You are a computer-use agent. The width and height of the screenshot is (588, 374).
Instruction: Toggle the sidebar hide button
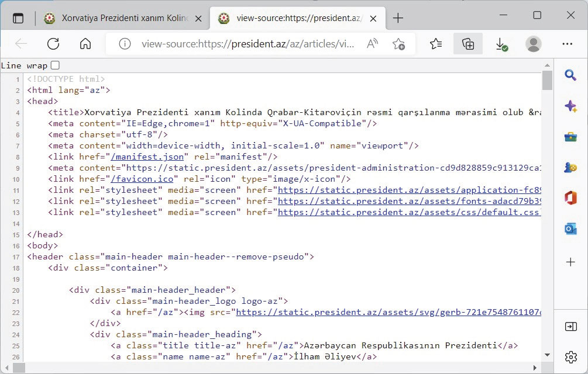[570, 327]
